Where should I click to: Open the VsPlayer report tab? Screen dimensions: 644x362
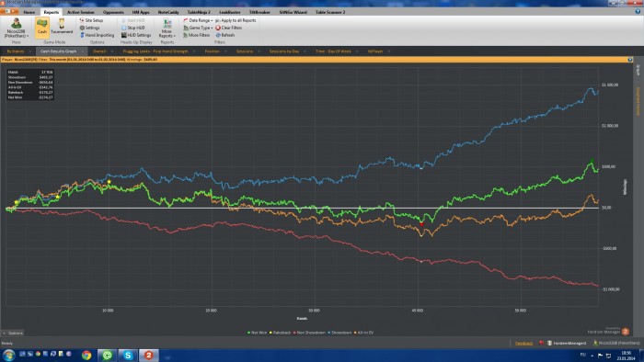(375, 51)
